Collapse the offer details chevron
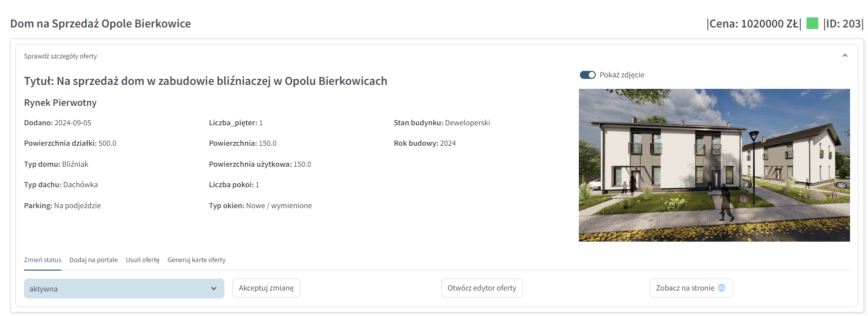Viewport: 868px width, 316px height. pyautogui.click(x=845, y=55)
